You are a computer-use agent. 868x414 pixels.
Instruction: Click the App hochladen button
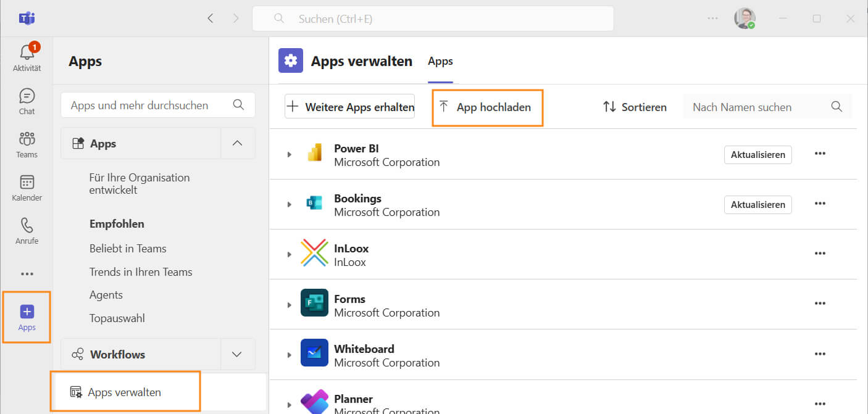click(487, 107)
